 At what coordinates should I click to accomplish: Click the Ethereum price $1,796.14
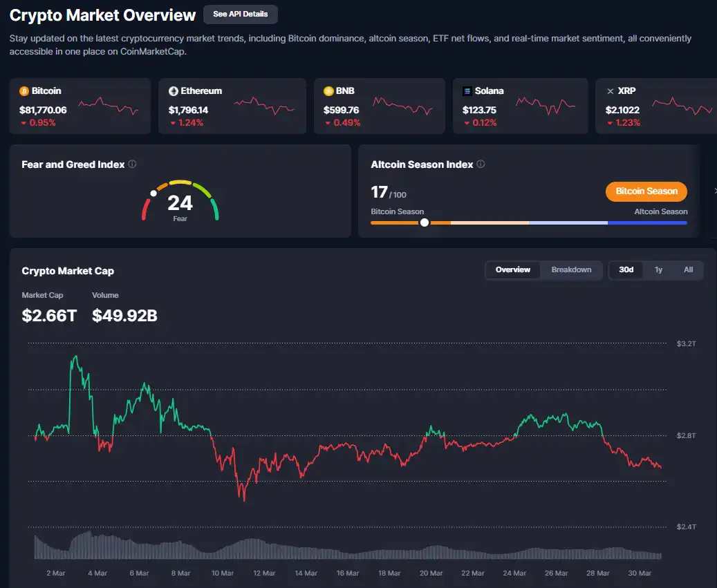tap(188, 110)
